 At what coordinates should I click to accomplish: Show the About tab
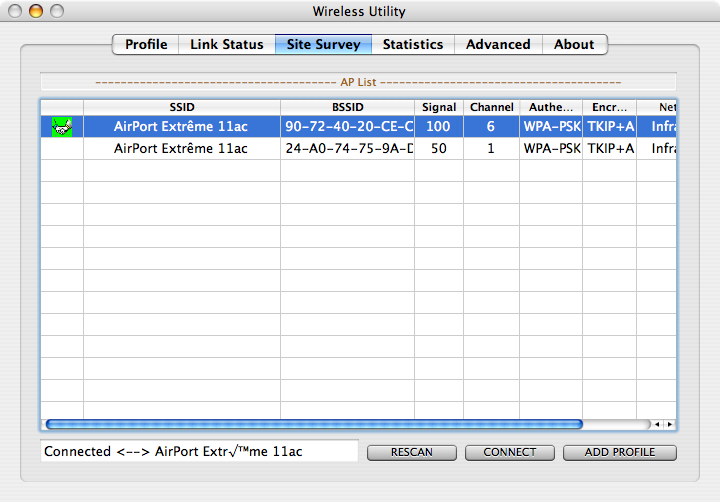coord(574,45)
